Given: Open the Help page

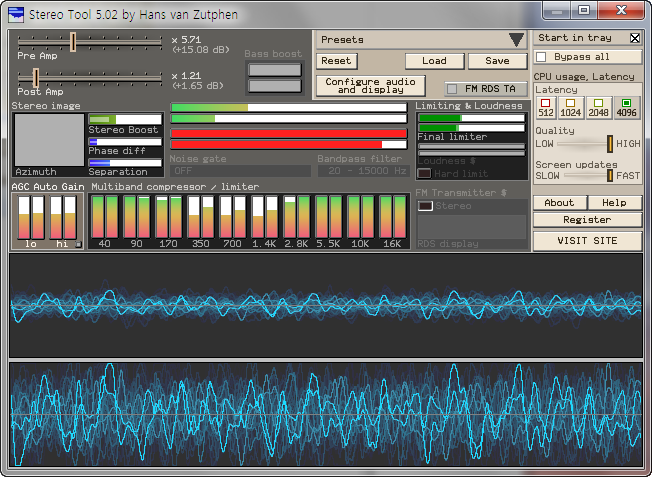Looking at the screenshot, I should (614, 203).
